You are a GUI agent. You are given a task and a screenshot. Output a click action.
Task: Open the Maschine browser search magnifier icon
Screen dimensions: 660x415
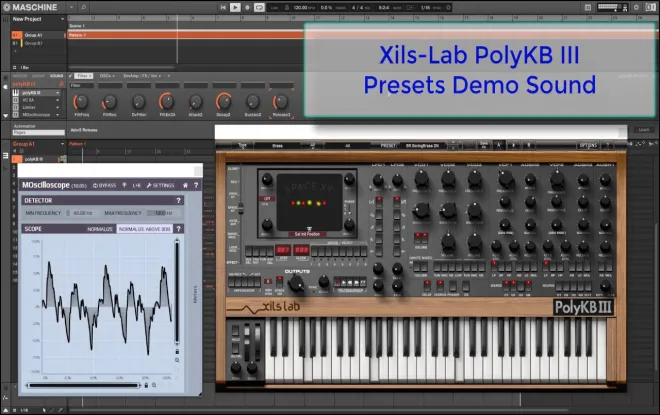[84, 7]
